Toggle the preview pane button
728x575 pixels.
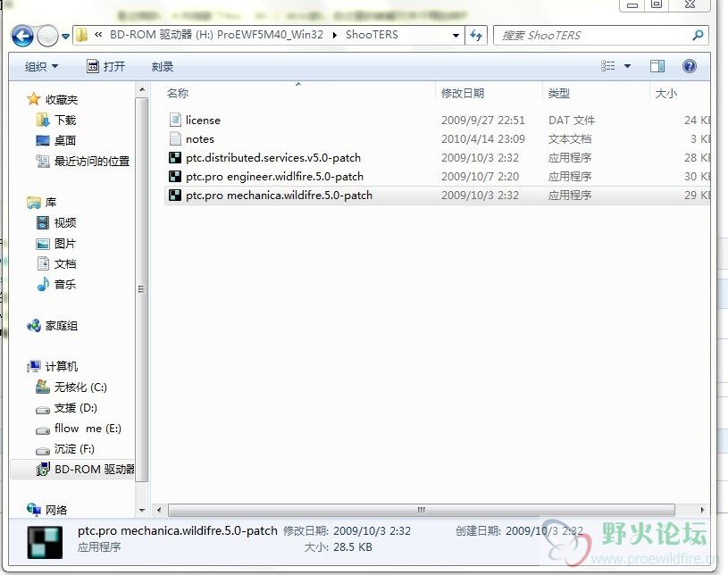tap(657, 66)
